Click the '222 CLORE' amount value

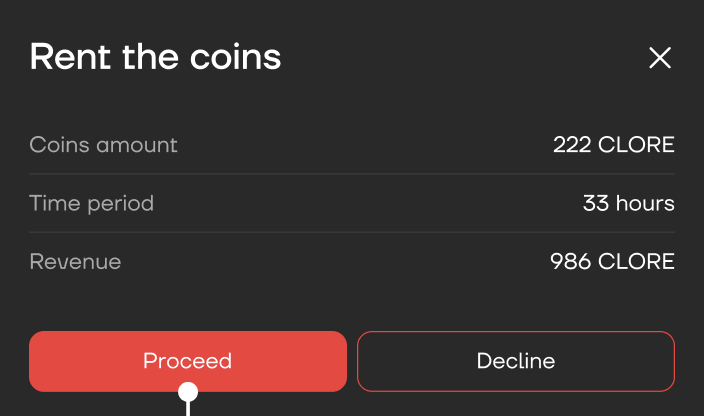tap(614, 145)
